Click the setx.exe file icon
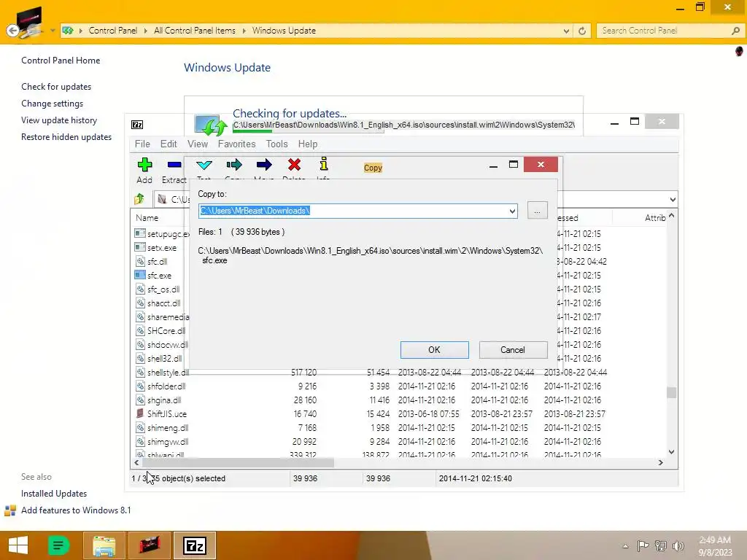The image size is (747, 560). click(x=139, y=247)
